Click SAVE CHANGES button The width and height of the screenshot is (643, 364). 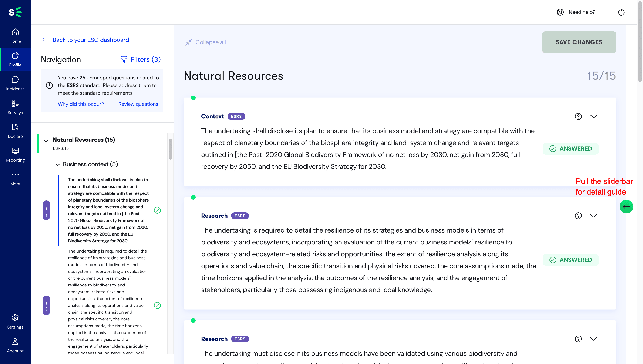pos(579,42)
